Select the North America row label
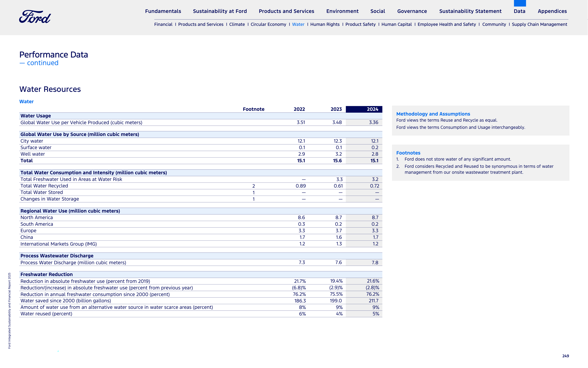 pos(36,218)
